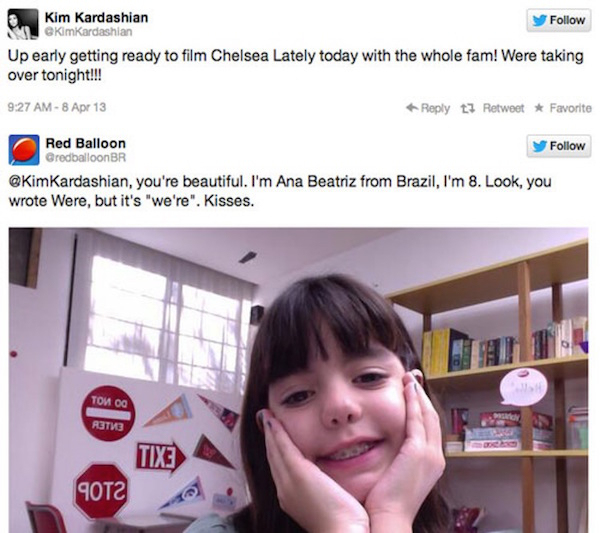Follow Kim Kardashian
The image size is (600, 533).
coord(559,20)
